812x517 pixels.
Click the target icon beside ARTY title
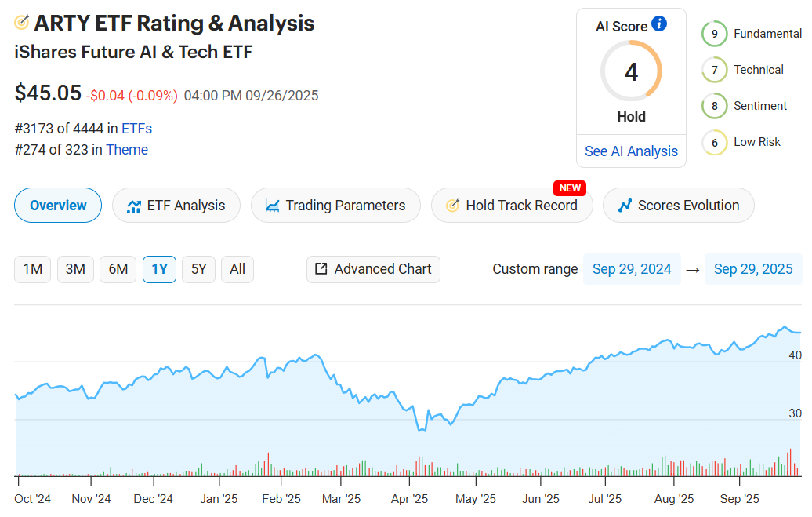22,23
